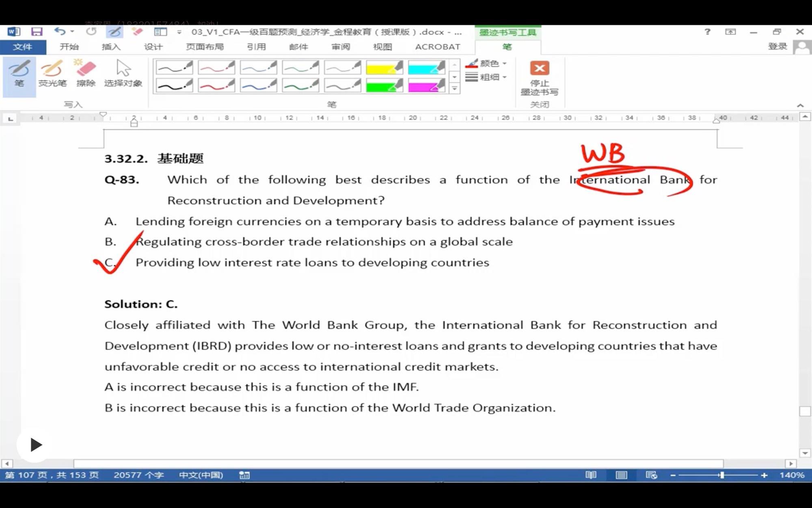Switch to Web Layout view

[x=651, y=475]
